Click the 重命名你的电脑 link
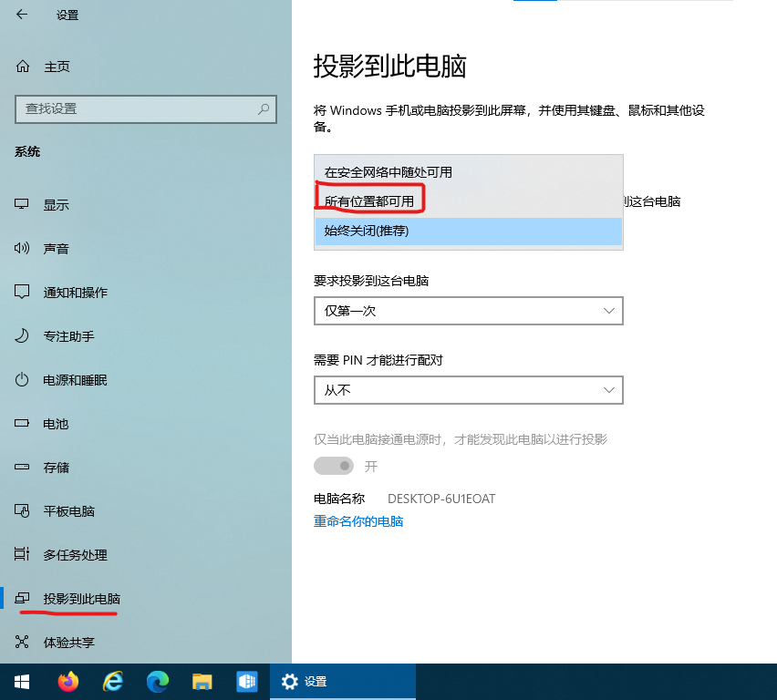Image resolution: width=777 pixels, height=700 pixels. (x=358, y=523)
